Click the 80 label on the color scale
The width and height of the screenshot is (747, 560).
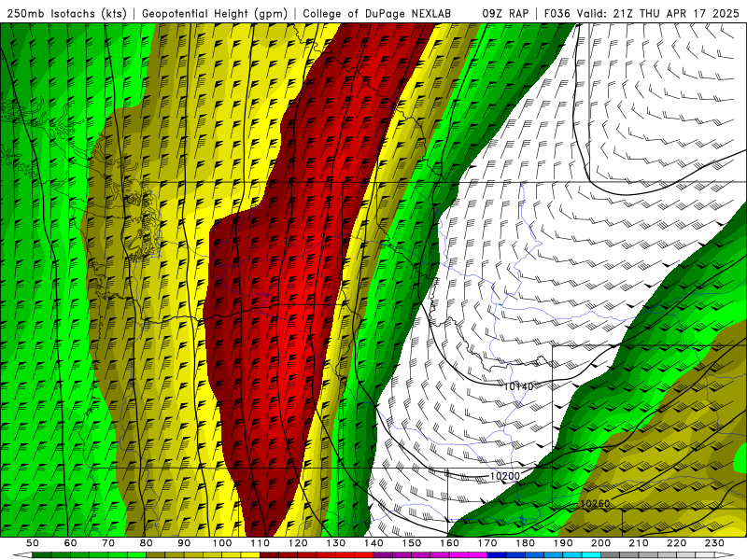tap(147, 543)
